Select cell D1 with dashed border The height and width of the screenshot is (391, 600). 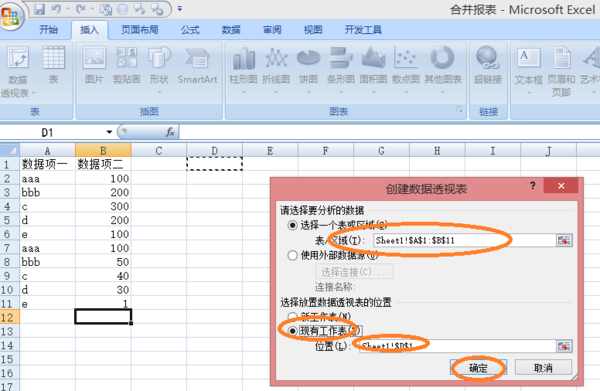tap(215, 164)
